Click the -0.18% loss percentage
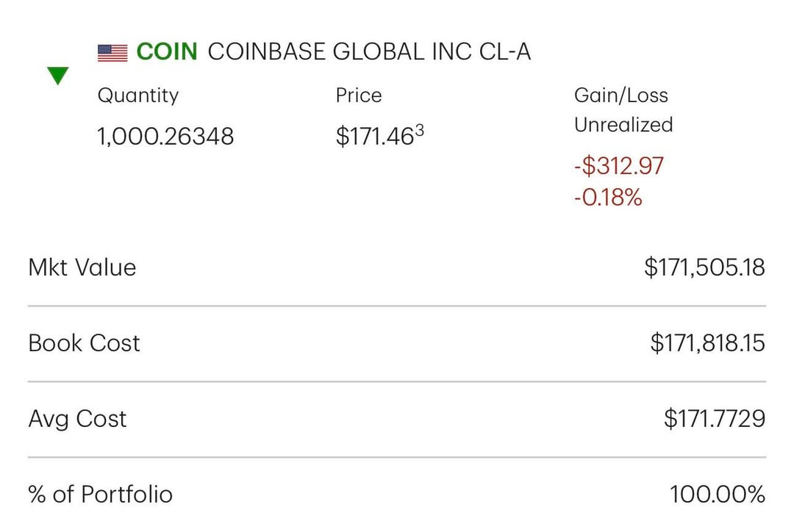 [607, 198]
